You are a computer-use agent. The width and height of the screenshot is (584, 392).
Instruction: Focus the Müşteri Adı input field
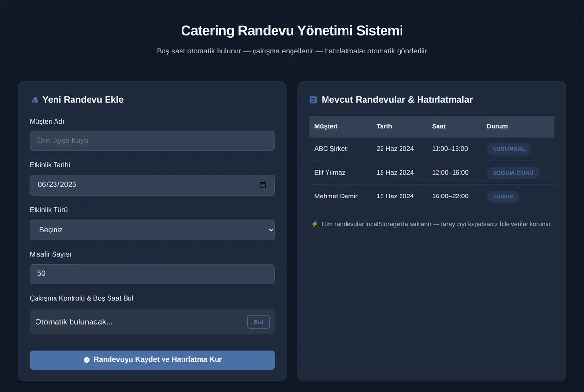click(x=152, y=141)
